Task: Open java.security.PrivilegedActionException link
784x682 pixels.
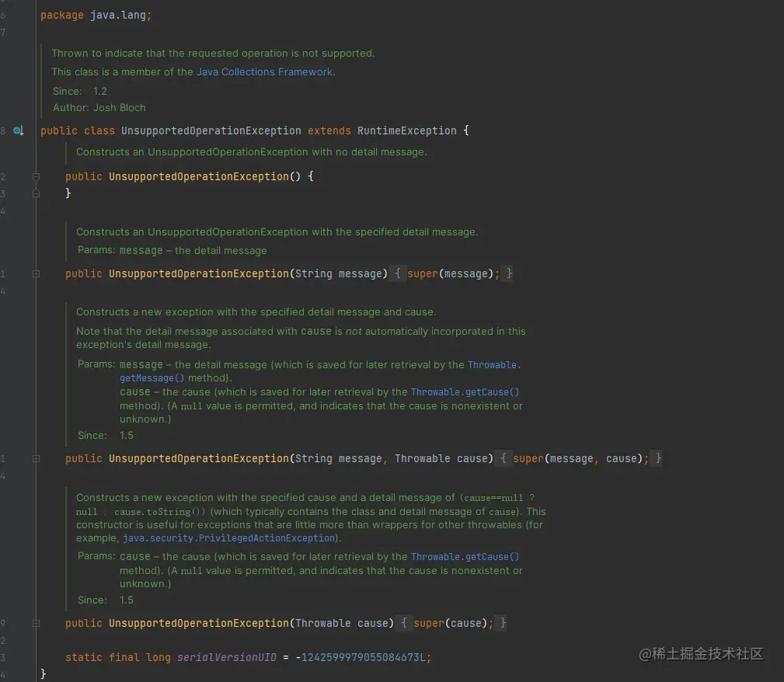Action: click(228, 538)
